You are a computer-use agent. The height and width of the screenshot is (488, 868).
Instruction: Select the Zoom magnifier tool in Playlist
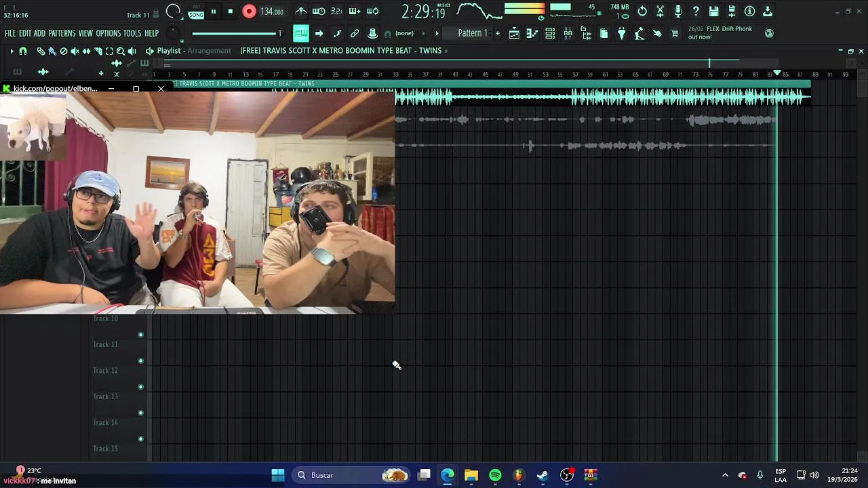pos(121,51)
